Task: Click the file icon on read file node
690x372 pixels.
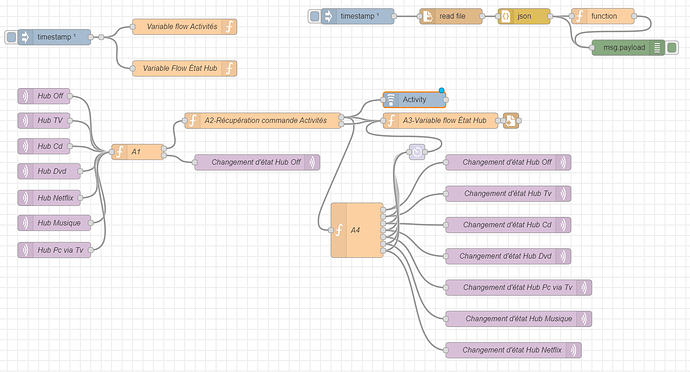Action: point(427,16)
